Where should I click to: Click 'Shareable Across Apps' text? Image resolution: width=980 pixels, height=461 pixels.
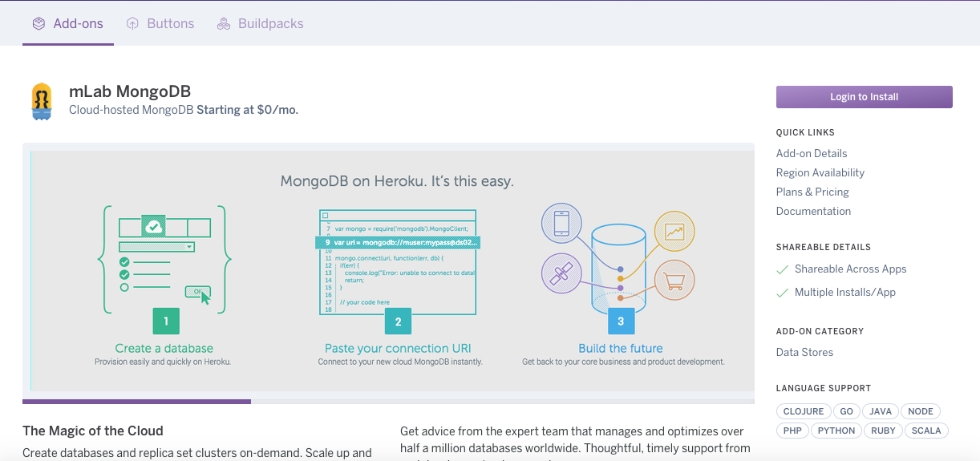[x=850, y=269]
